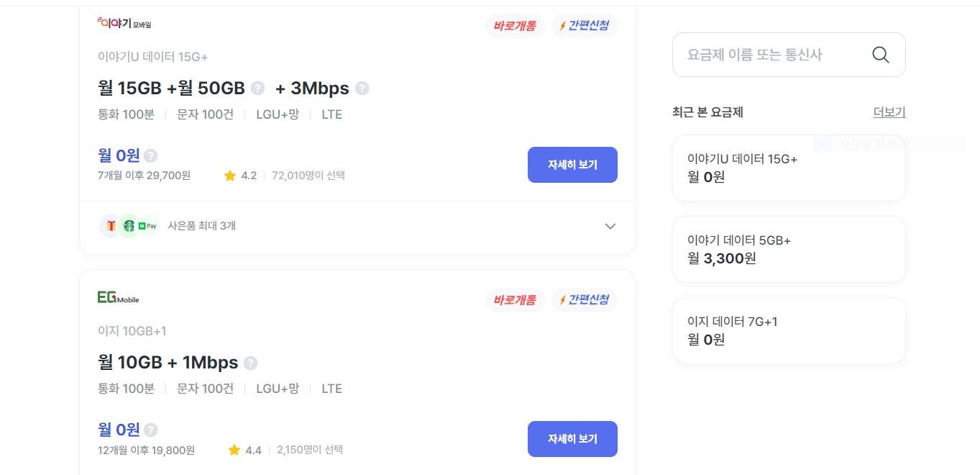This screenshot has height=475, width=980.
Task: Open recent plan 이지 데이터 7G+1 card
Action: [788, 330]
